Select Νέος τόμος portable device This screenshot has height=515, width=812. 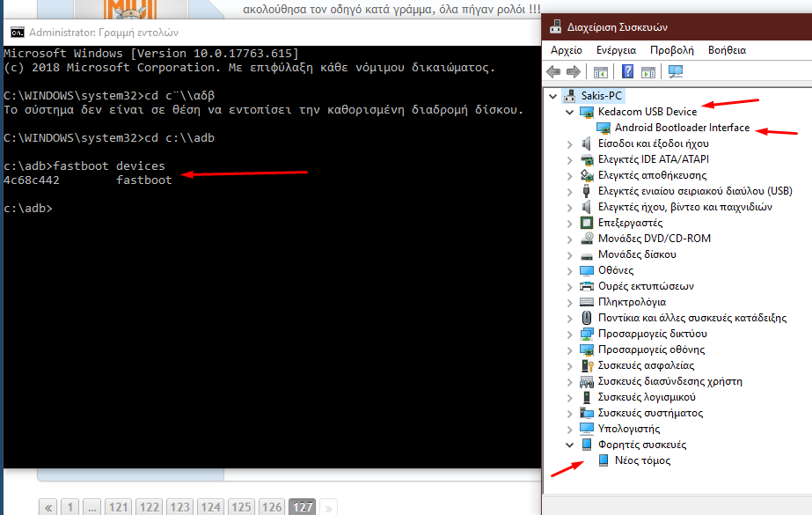[x=642, y=460]
